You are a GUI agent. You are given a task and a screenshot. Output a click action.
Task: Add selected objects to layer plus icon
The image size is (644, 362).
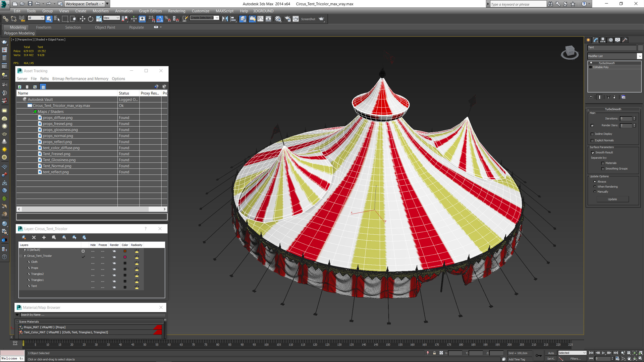coord(44,237)
